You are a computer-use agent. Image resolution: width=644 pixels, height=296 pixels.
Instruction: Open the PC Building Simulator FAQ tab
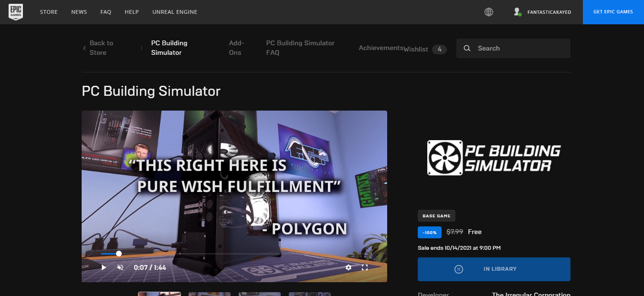pos(300,48)
